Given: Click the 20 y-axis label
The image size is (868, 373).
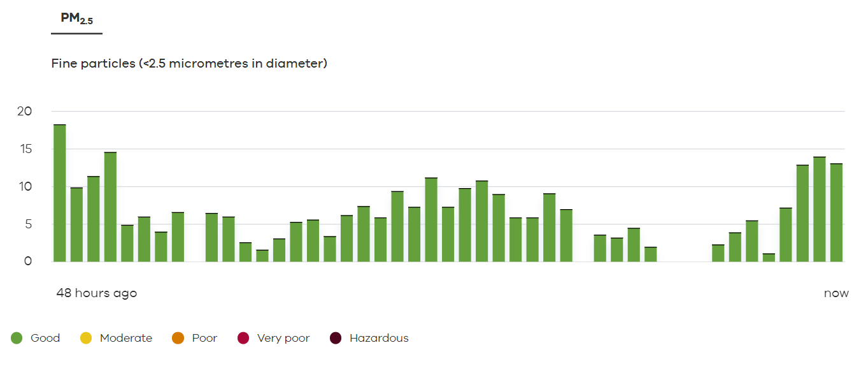Looking at the screenshot, I should (24, 112).
